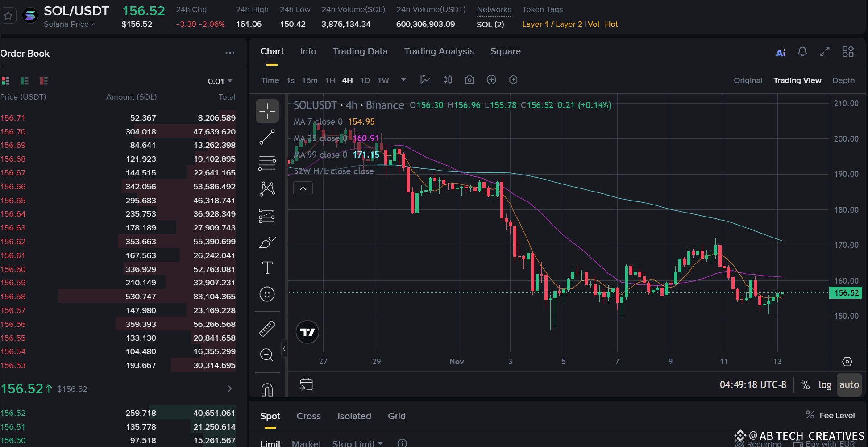868x447 pixels.
Task: Open chart axis settings gear icon
Action: click(x=847, y=362)
